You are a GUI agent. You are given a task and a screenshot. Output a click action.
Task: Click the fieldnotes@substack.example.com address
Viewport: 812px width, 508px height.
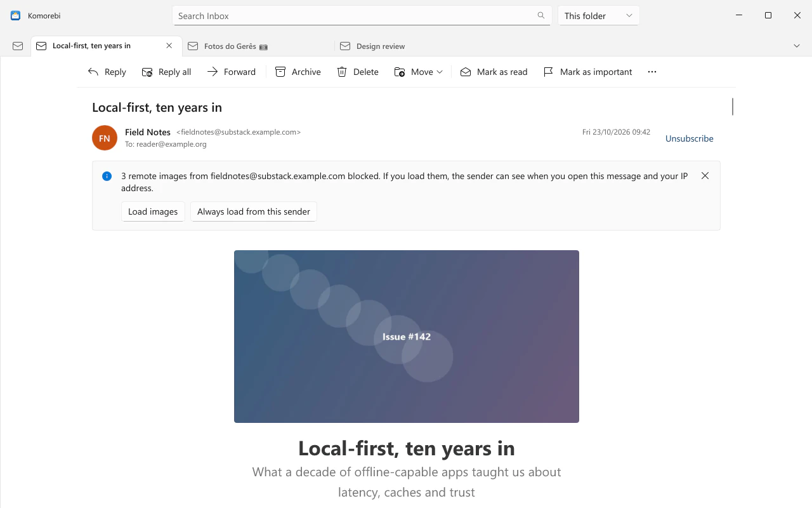coord(239,132)
